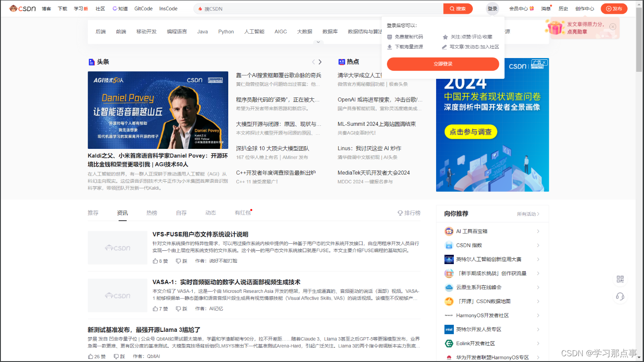Click the 头条 section icon
The image size is (644, 362).
[91, 62]
